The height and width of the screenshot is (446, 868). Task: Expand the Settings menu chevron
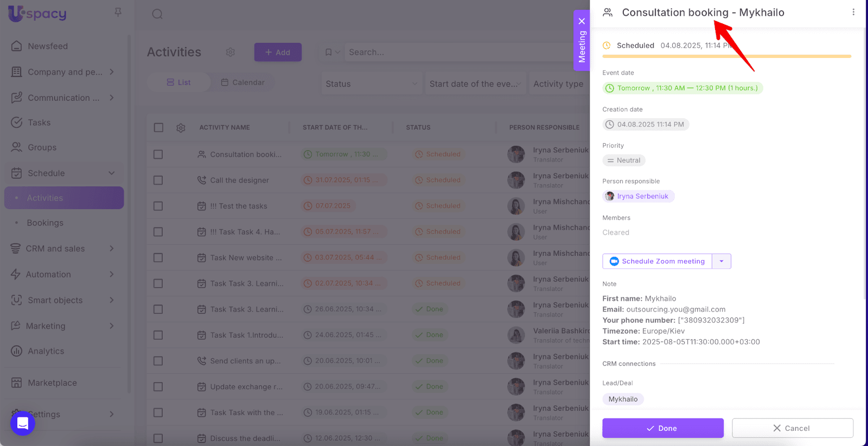(112, 414)
